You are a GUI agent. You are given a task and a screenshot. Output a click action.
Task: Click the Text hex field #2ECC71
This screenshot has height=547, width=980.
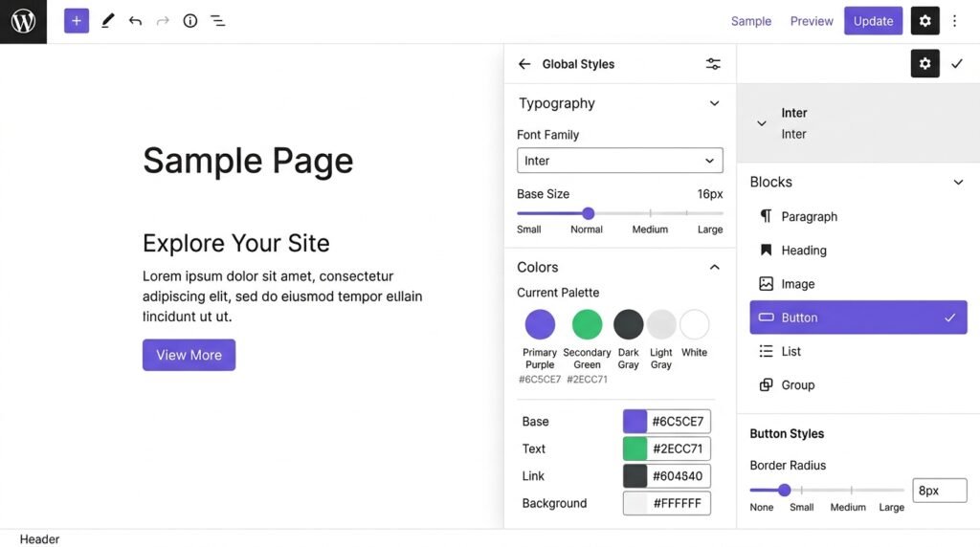(679, 449)
